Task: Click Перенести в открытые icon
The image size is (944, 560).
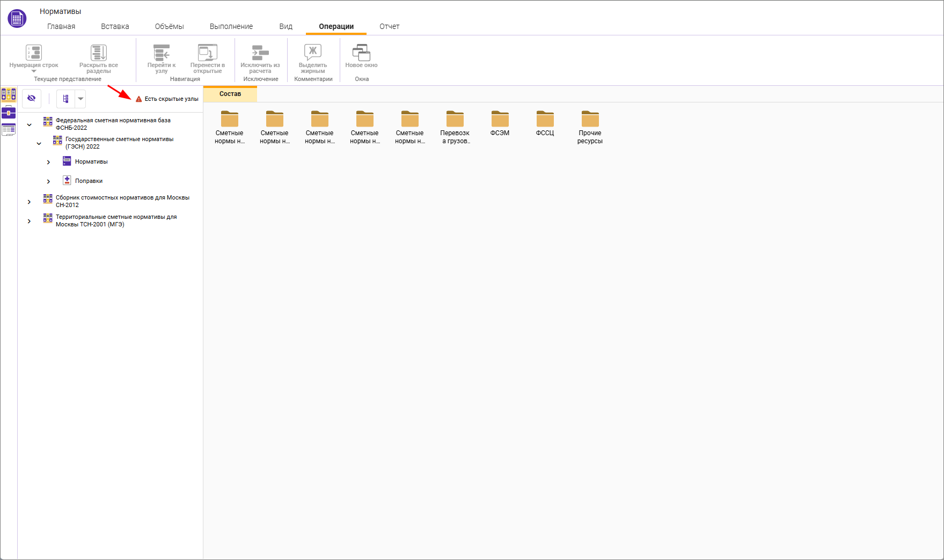Action: click(x=208, y=53)
